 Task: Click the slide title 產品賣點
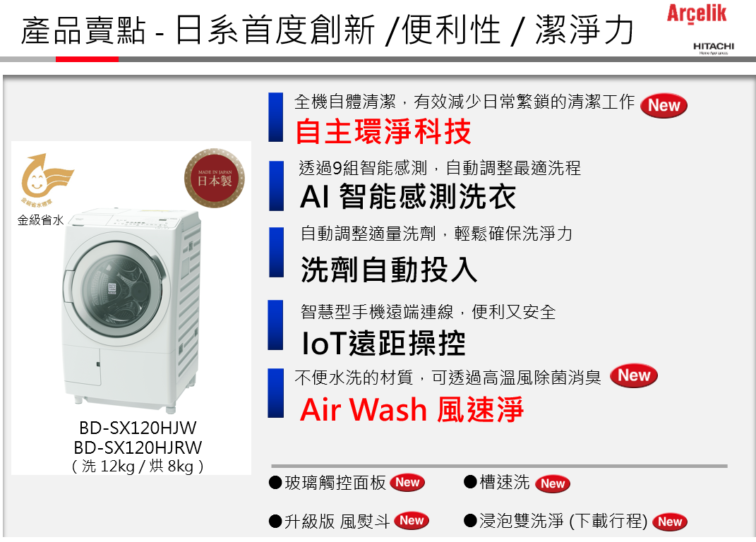click(83, 31)
